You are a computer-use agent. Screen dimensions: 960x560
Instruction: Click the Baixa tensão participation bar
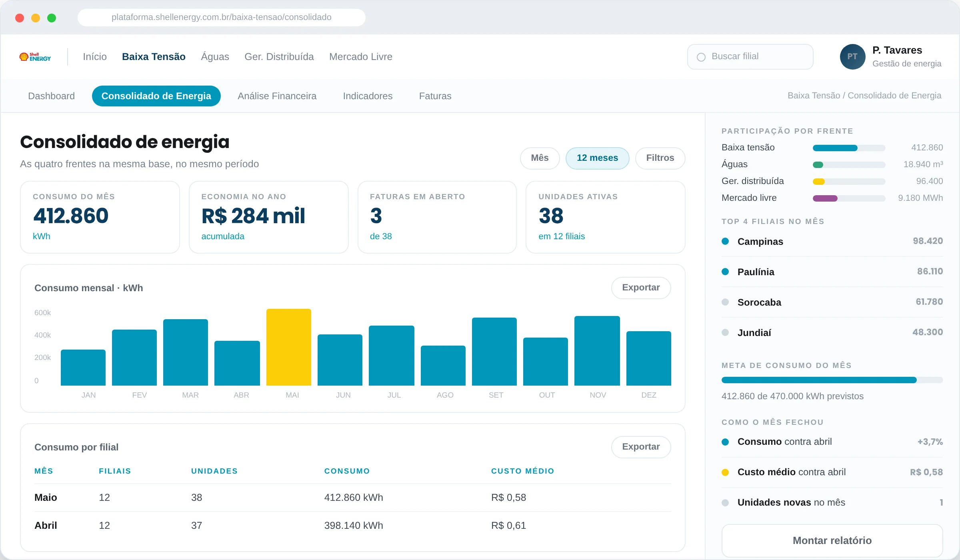(849, 148)
